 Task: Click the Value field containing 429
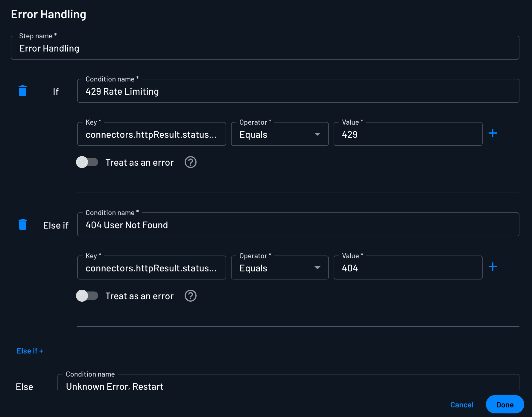pyautogui.click(x=408, y=135)
